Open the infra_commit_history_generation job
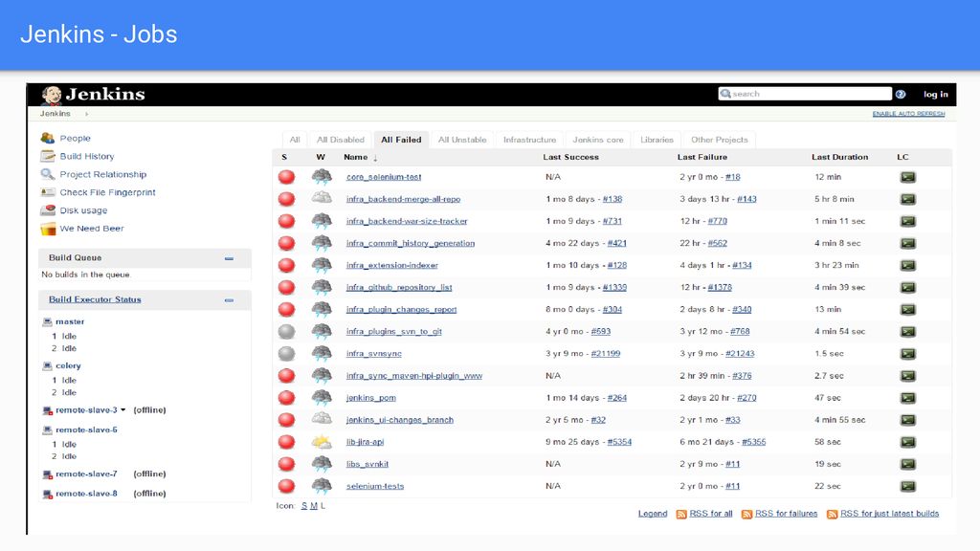This screenshot has height=551, width=980. coord(411,244)
